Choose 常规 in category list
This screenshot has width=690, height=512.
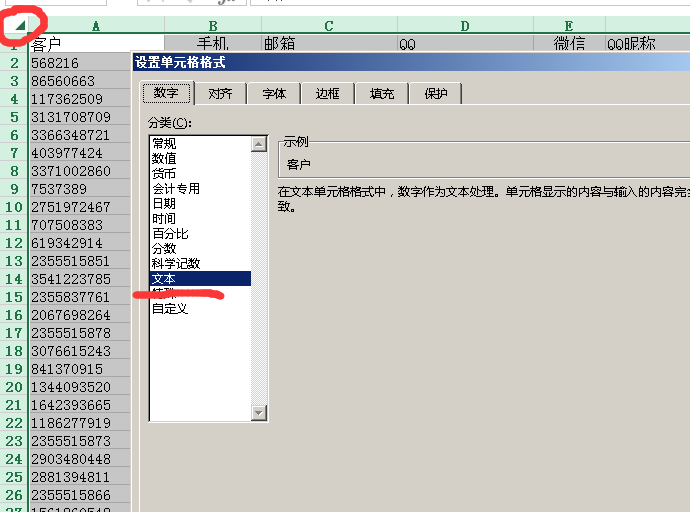(164, 143)
